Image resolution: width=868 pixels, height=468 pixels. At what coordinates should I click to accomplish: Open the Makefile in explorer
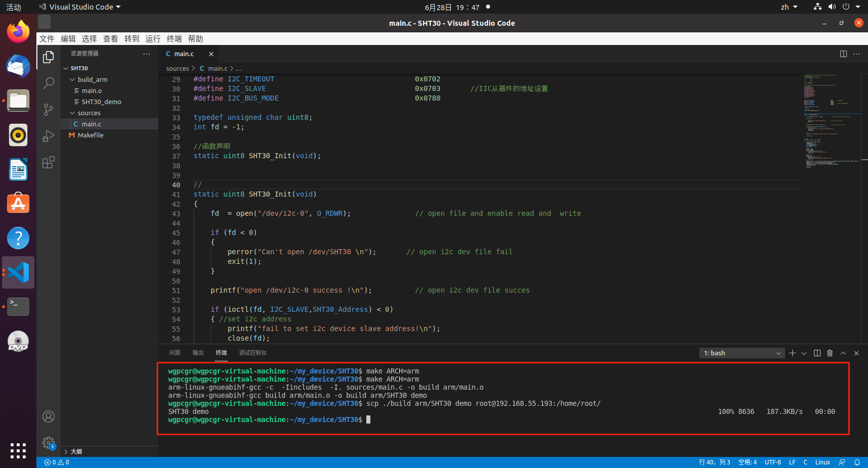109,135
